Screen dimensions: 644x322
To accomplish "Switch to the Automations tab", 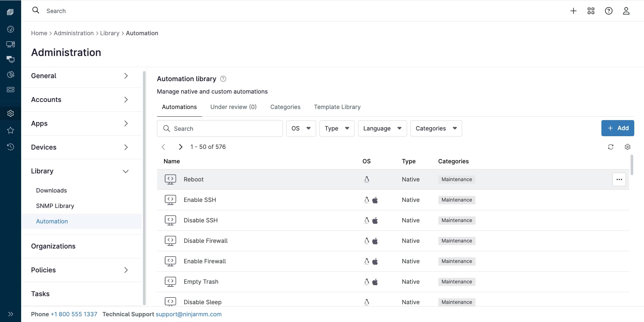I will click(180, 107).
